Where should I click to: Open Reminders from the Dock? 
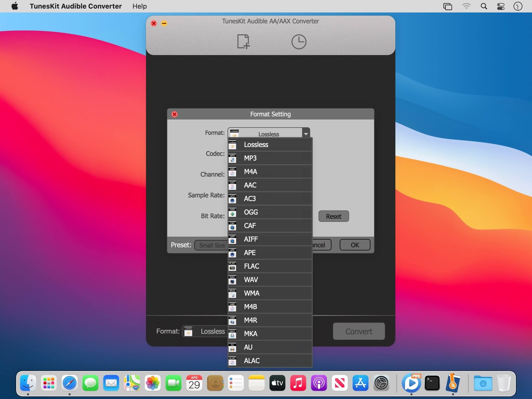(236, 383)
